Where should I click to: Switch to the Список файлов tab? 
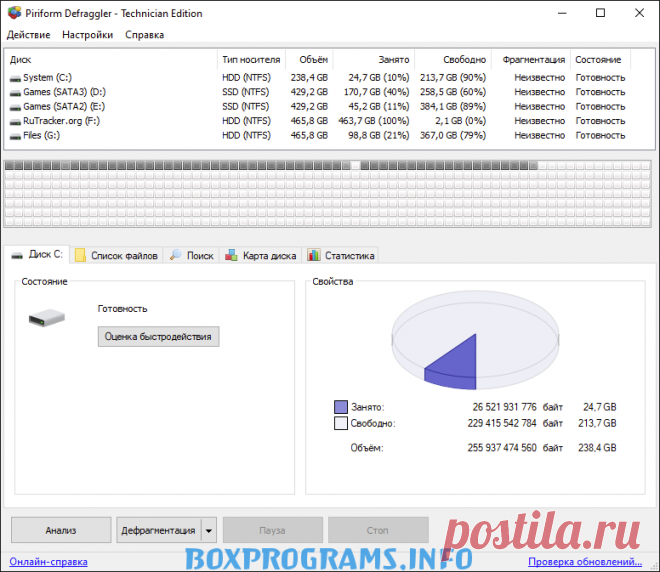117,255
